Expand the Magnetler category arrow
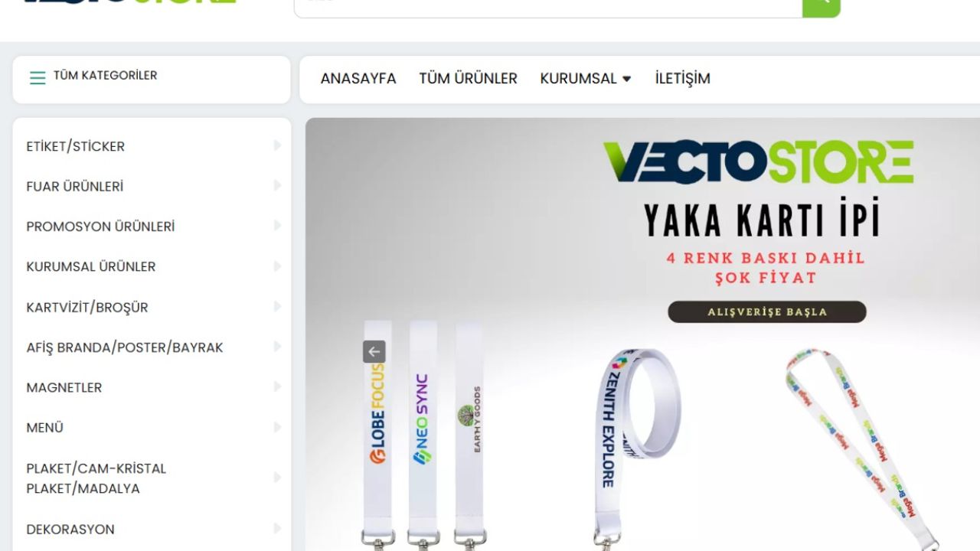The width and height of the screenshot is (980, 551). 277,387
